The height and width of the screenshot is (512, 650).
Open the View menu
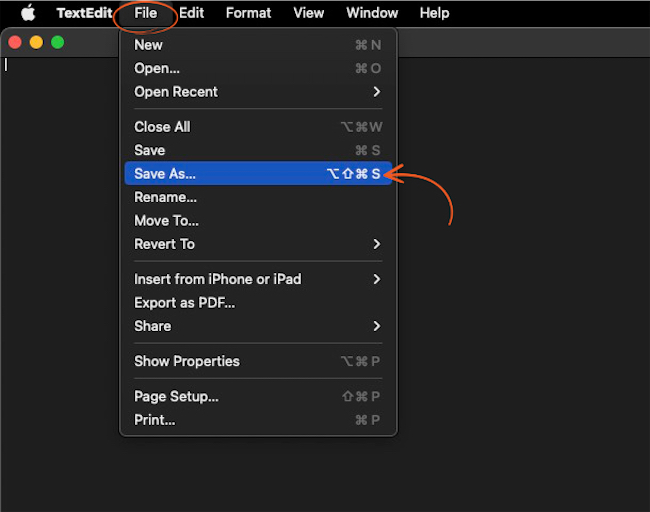(x=309, y=13)
